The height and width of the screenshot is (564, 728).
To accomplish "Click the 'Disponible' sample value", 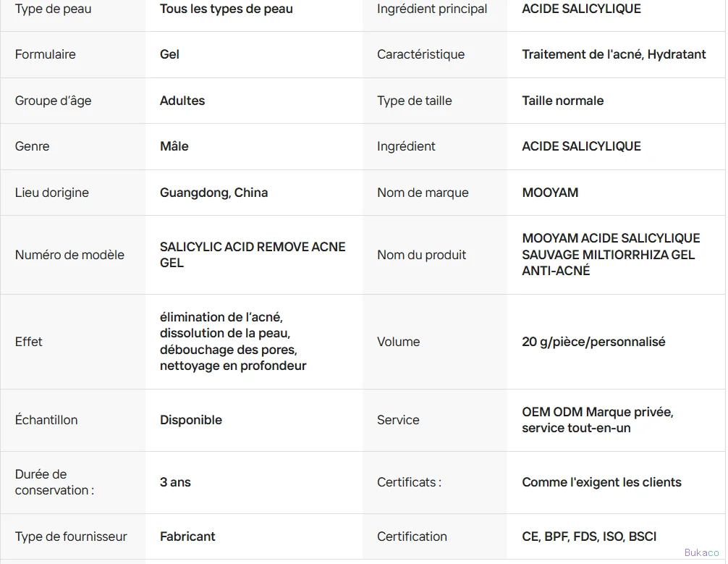I will click(x=191, y=420).
